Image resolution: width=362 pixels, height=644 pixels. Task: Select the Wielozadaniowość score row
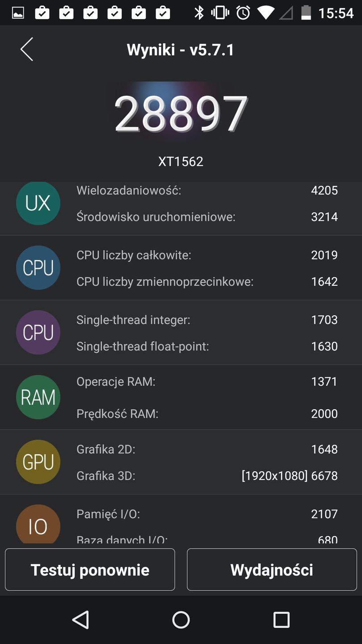[207, 191]
